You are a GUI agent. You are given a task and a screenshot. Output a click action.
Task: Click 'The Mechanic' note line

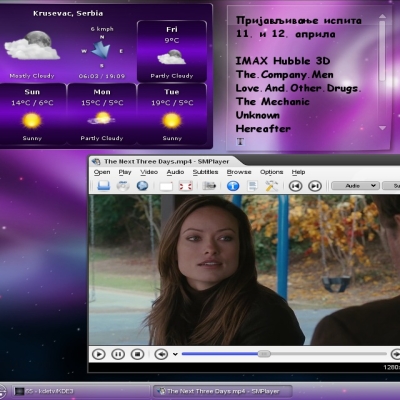tap(272, 101)
